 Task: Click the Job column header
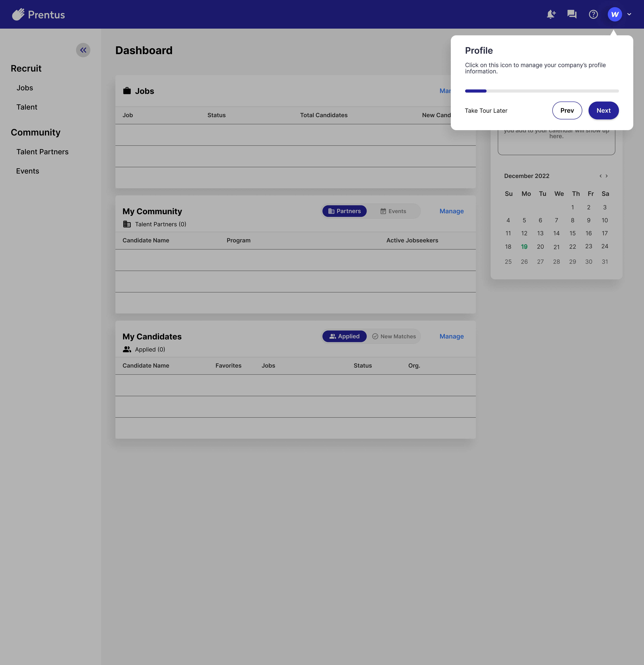click(x=128, y=115)
